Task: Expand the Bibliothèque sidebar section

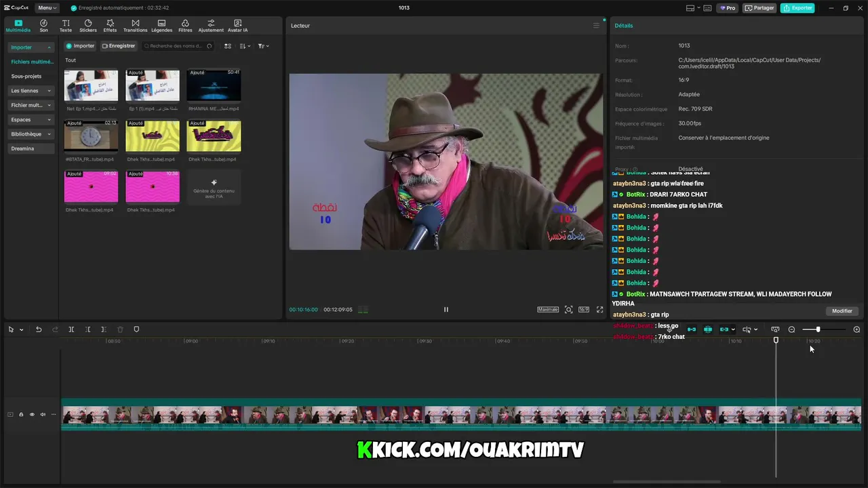Action: (31, 134)
